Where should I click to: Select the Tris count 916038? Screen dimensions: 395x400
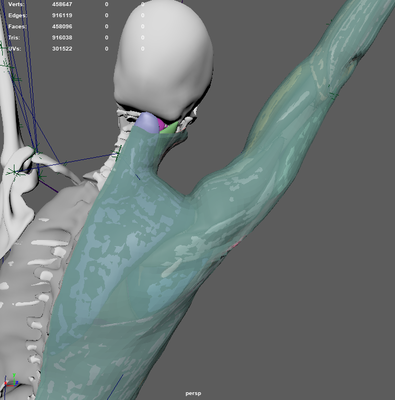(62, 38)
